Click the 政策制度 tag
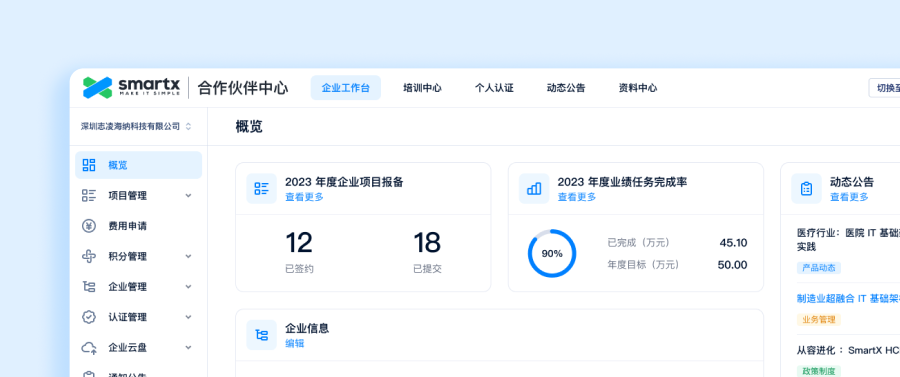 pos(818,371)
